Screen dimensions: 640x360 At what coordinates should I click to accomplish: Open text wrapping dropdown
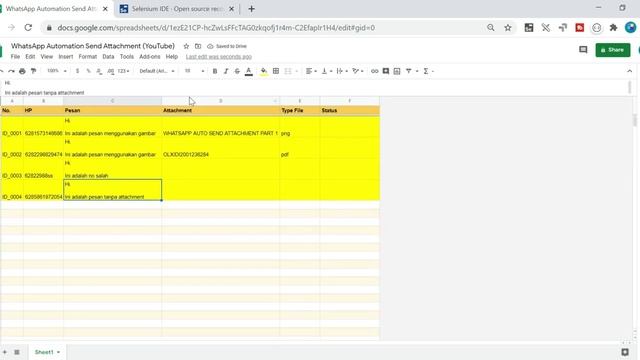[342, 71]
